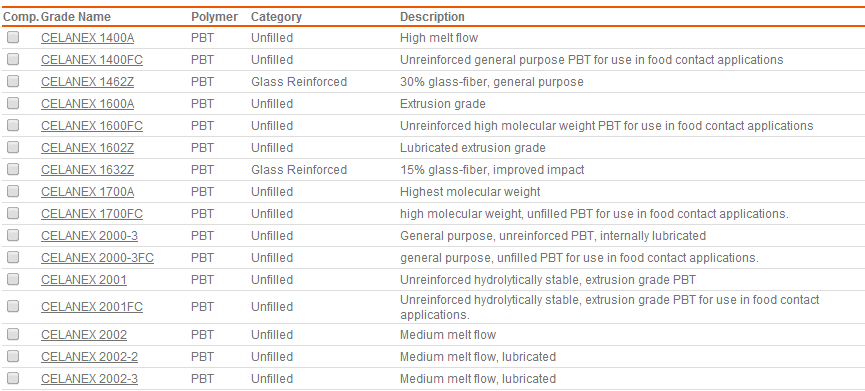Click the CELANEX 2000-3FC grade name
This screenshot has height=391, width=865.
pyautogui.click(x=97, y=258)
